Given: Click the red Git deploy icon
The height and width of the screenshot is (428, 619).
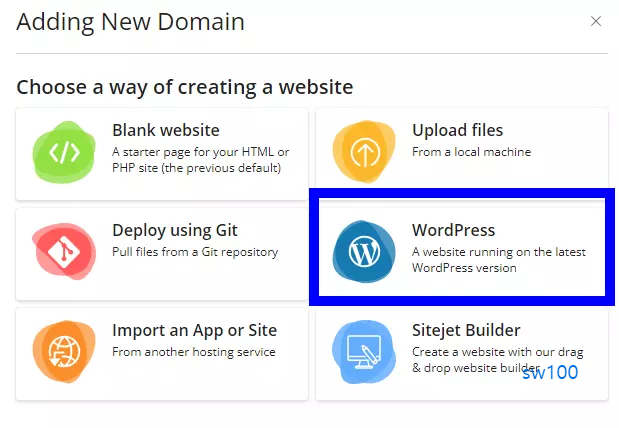Looking at the screenshot, I should click(x=64, y=252).
